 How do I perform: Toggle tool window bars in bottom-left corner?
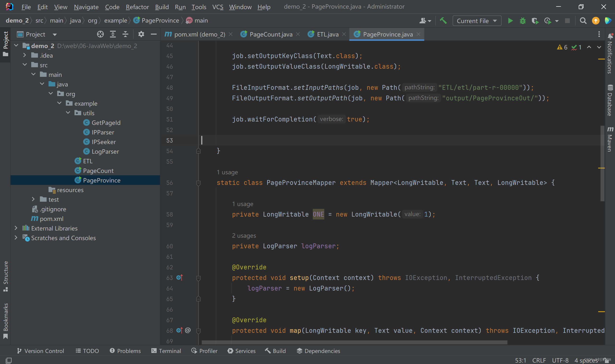click(9, 360)
